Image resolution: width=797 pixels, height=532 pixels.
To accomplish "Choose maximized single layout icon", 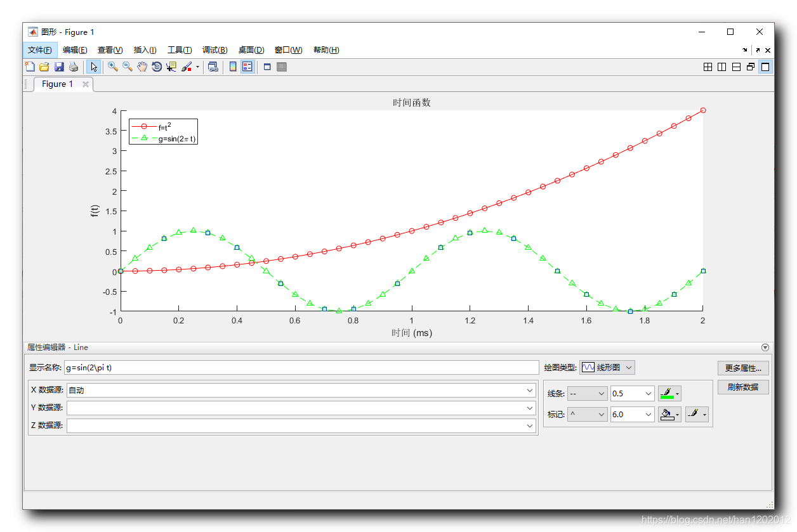I will 766,67.
